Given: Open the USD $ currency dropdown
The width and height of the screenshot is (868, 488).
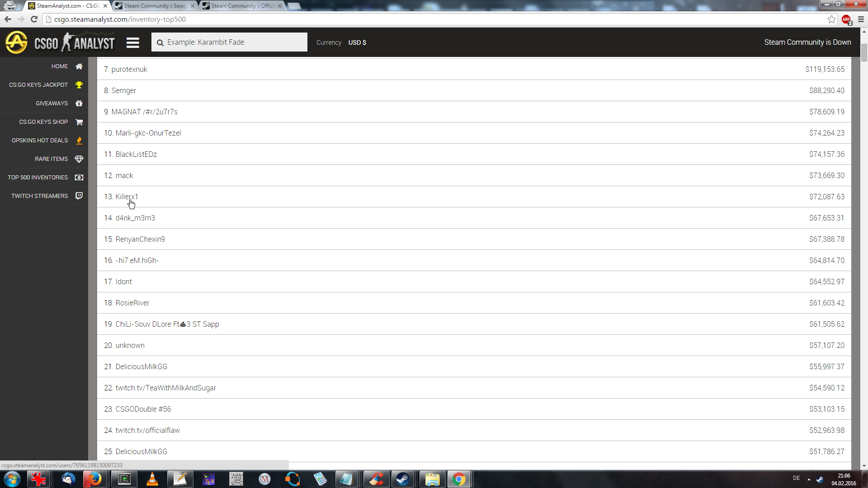Looking at the screenshot, I should coord(357,42).
